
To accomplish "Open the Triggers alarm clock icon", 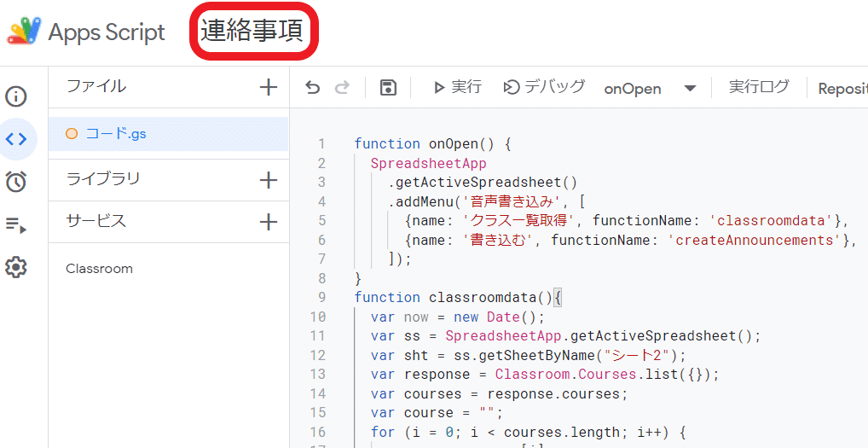I will (x=16, y=181).
